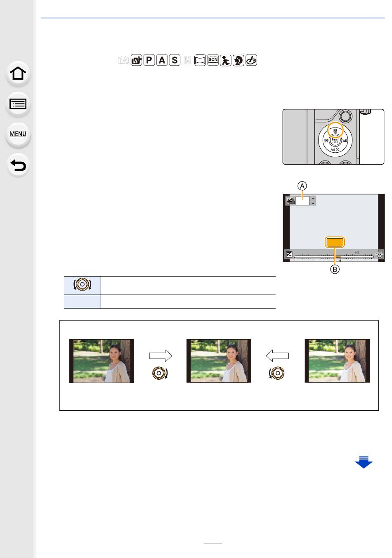Screen dimensions: 392x558
Task: Select the creative control palette icon
Action: pos(251,60)
